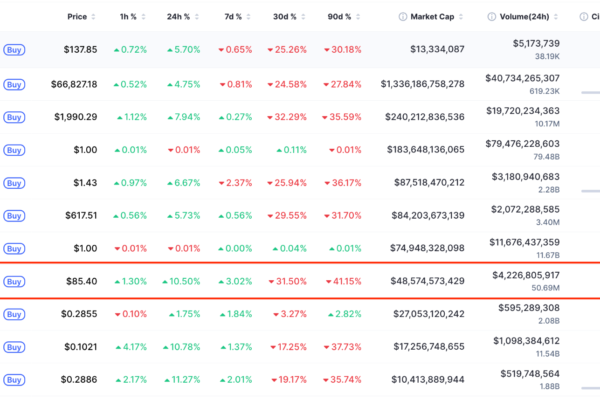The height and width of the screenshot is (400, 600).
Task: Click Buy on the $1.43 row
Action: (x=14, y=183)
